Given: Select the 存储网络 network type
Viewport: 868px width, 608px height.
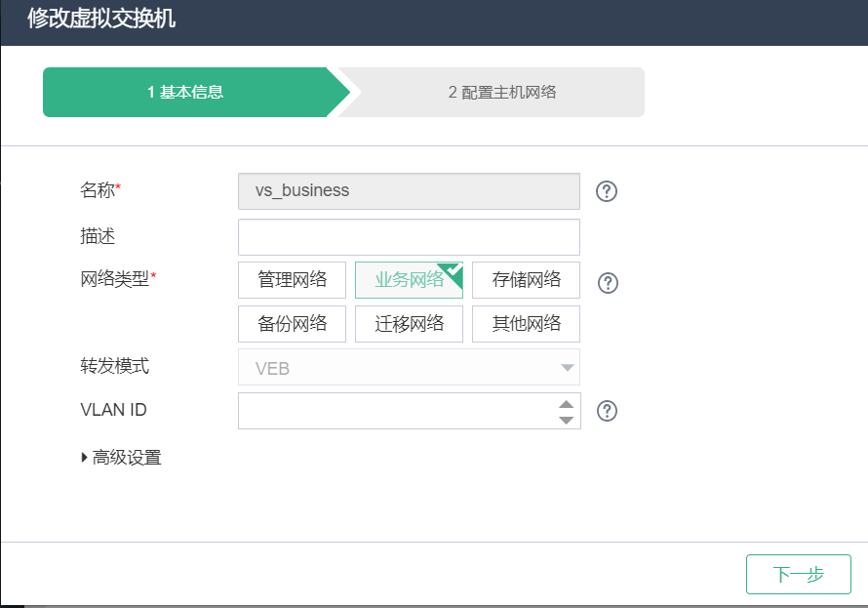Looking at the screenshot, I should tap(526, 280).
